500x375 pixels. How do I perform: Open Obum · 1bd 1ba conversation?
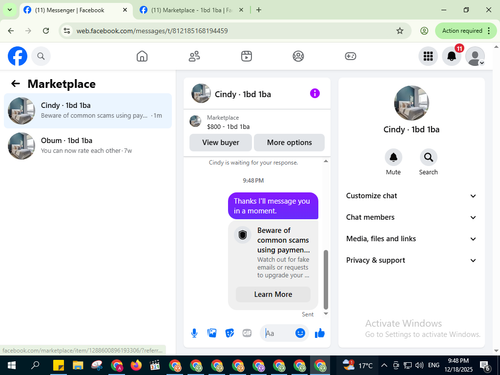(88, 146)
